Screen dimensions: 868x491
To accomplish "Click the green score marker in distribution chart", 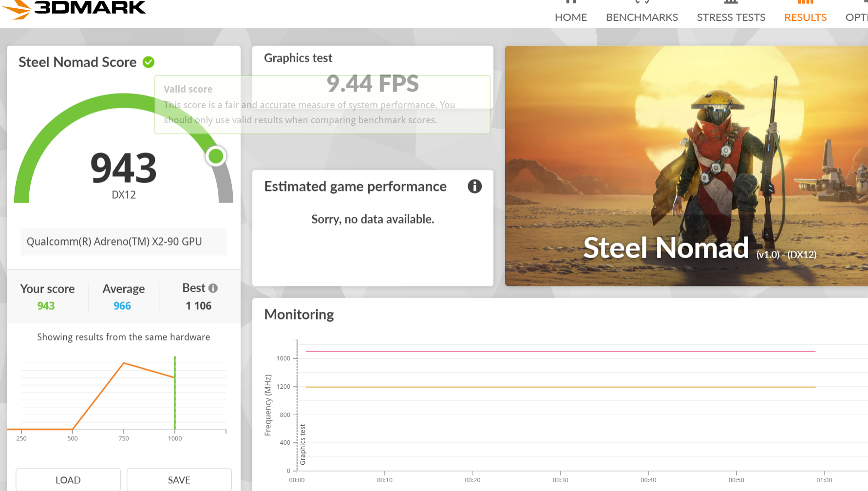I will pos(175,393).
